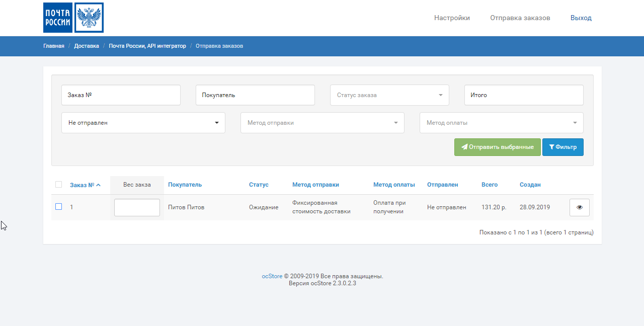The height and width of the screenshot is (326, 644).
Task: Select the checkbox for order 1
Action: pyautogui.click(x=58, y=207)
